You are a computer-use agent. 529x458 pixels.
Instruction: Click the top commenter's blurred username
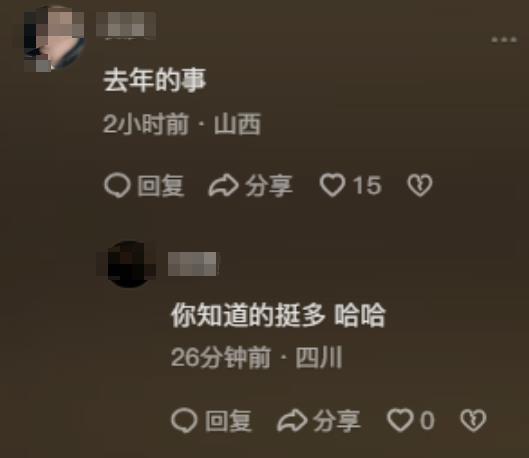(126, 25)
